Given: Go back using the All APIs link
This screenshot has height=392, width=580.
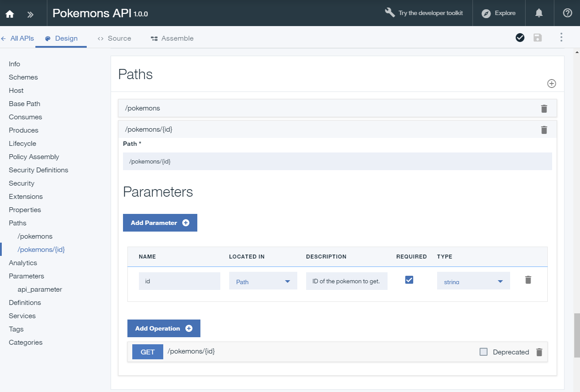Looking at the screenshot, I should tap(18, 38).
